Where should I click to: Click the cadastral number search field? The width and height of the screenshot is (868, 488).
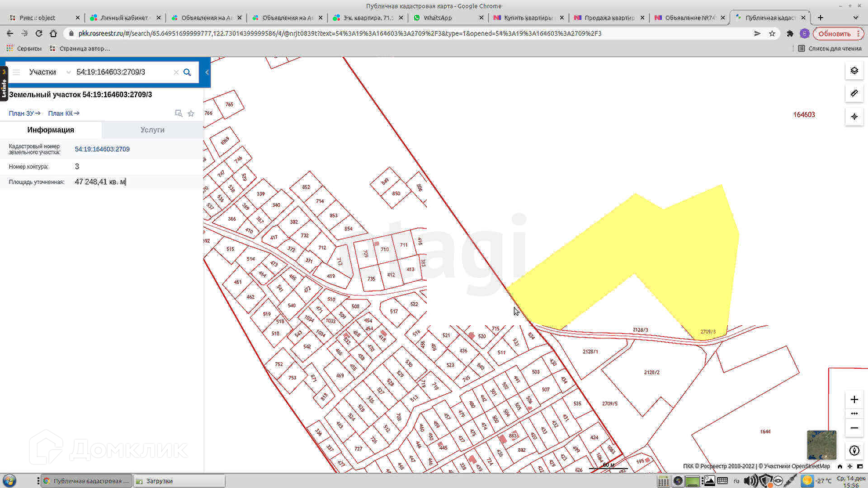click(122, 72)
